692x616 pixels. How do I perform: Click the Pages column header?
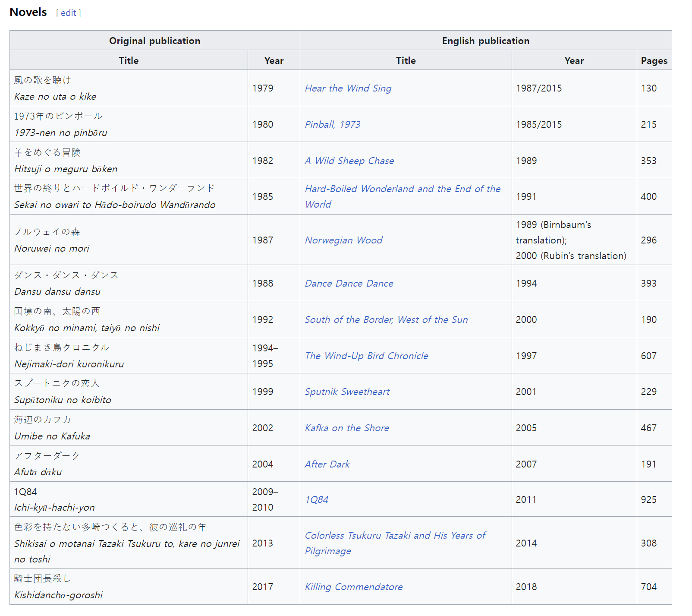(x=654, y=60)
